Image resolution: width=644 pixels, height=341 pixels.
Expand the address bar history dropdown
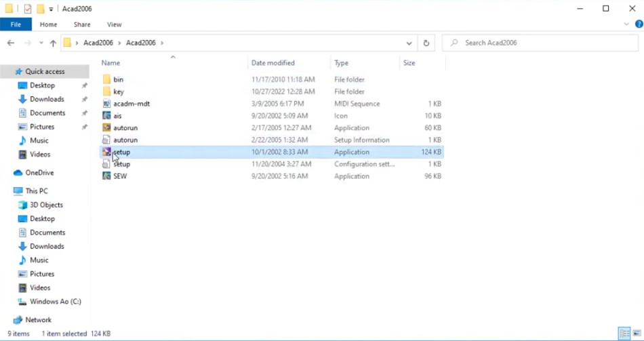click(409, 43)
